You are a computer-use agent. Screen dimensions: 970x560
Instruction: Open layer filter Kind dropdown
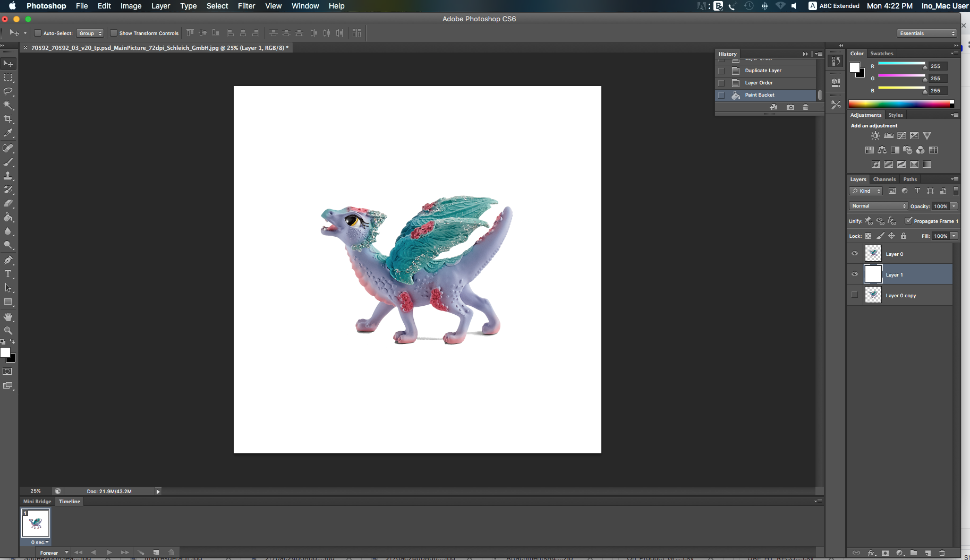pos(866,191)
